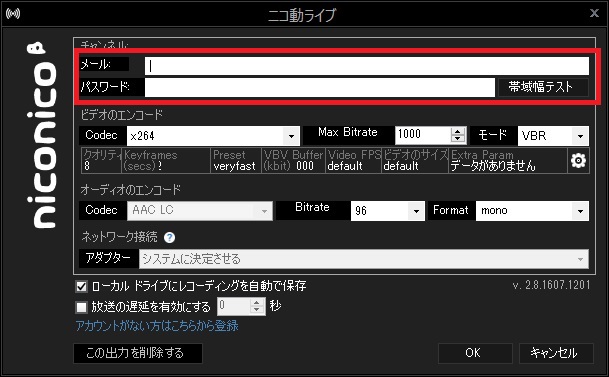Open the モード VBR dropdown
The height and width of the screenshot is (377, 609).
[x=580, y=136]
